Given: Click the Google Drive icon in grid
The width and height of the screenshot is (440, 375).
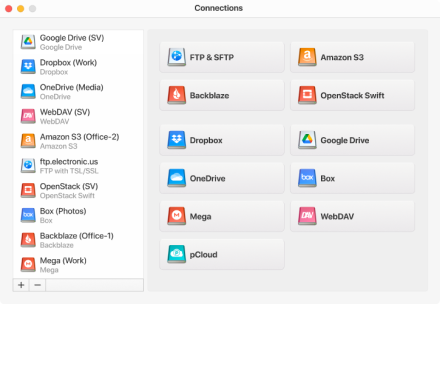Looking at the screenshot, I should [x=307, y=140].
